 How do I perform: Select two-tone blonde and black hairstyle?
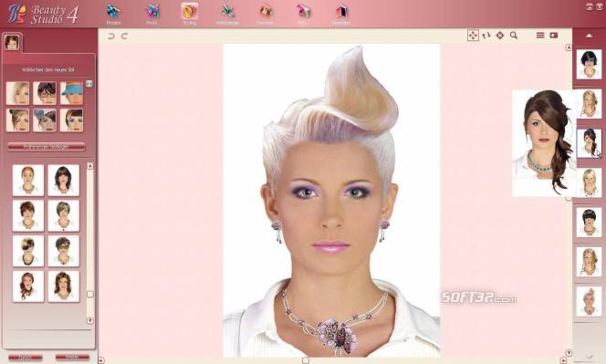point(28,251)
